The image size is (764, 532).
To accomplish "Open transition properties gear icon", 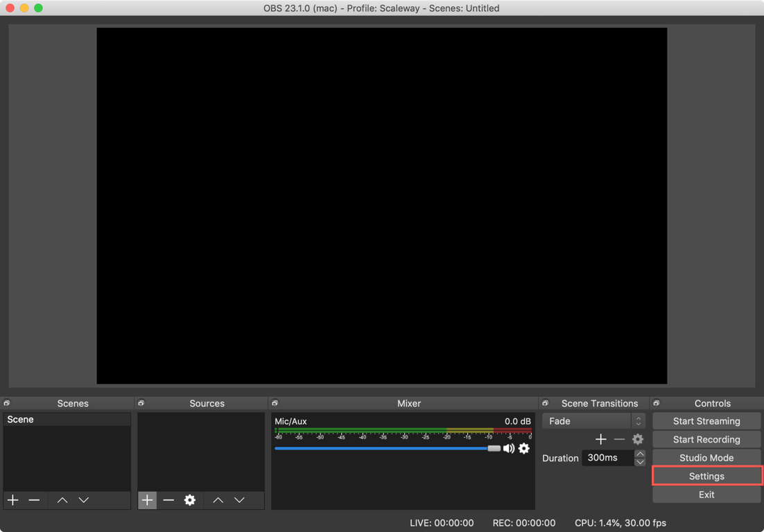I will 638,439.
